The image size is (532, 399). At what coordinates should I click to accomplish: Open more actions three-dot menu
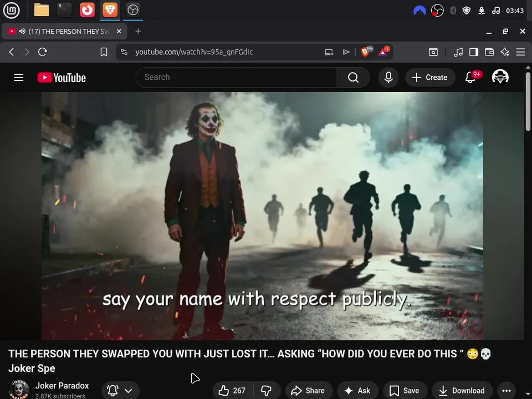(506, 391)
